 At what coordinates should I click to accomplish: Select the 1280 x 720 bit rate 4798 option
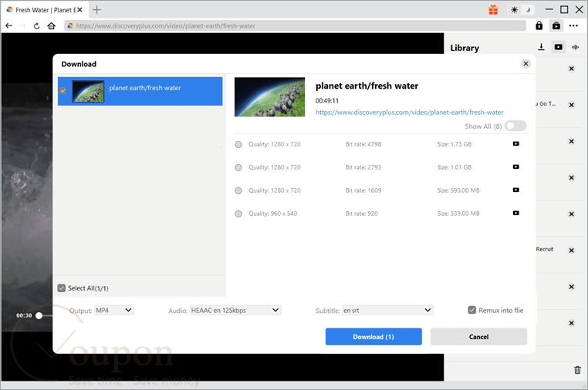[238, 145]
